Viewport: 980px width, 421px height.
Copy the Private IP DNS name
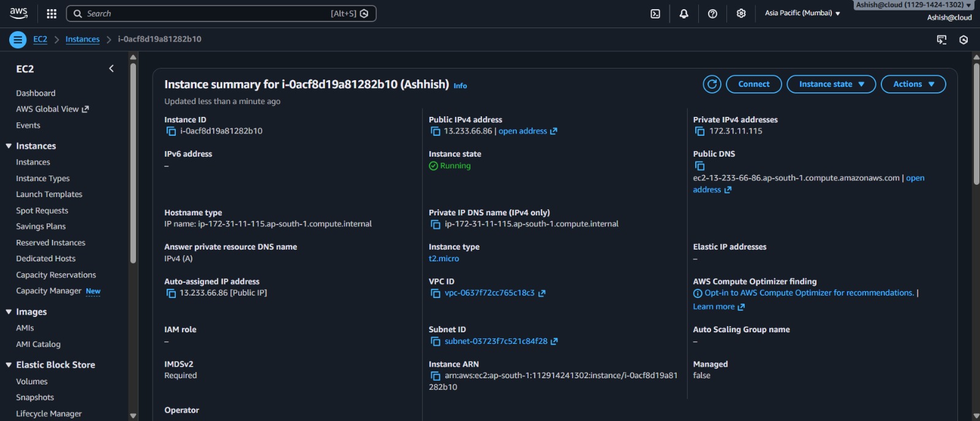coord(435,225)
